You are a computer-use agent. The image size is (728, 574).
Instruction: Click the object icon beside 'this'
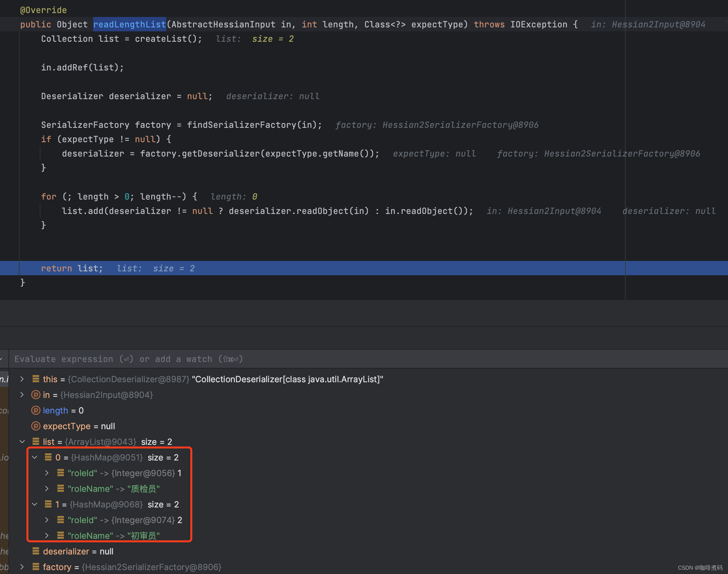(x=36, y=379)
